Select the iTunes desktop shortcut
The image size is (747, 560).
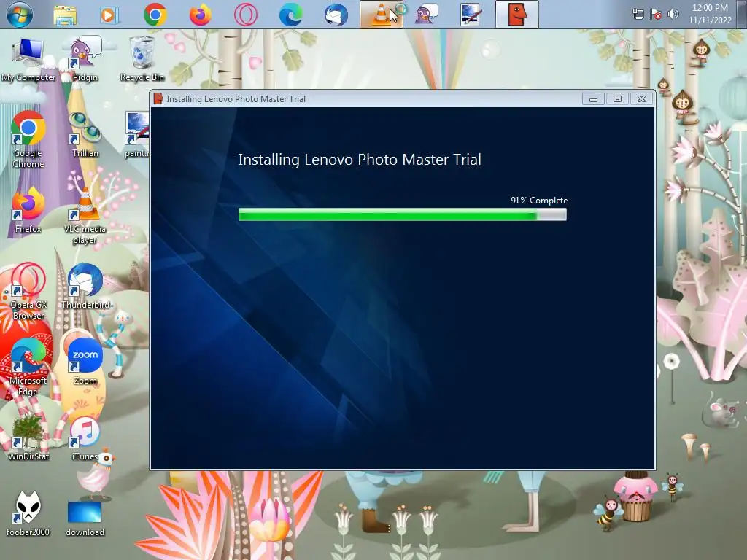(x=85, y=437)
